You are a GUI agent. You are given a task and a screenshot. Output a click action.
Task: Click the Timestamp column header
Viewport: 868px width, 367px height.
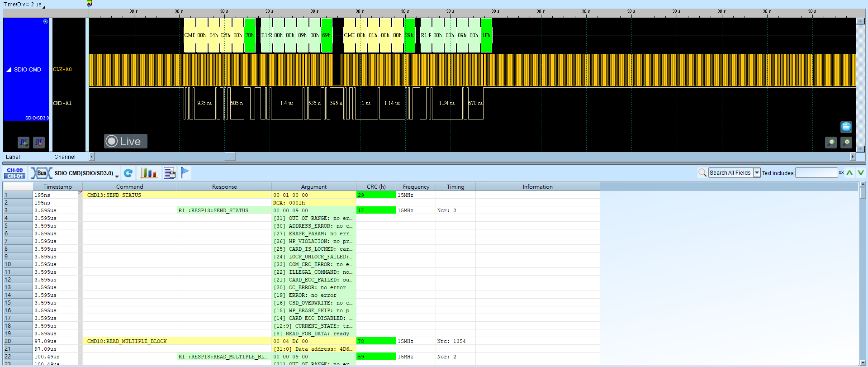point(57,187)
